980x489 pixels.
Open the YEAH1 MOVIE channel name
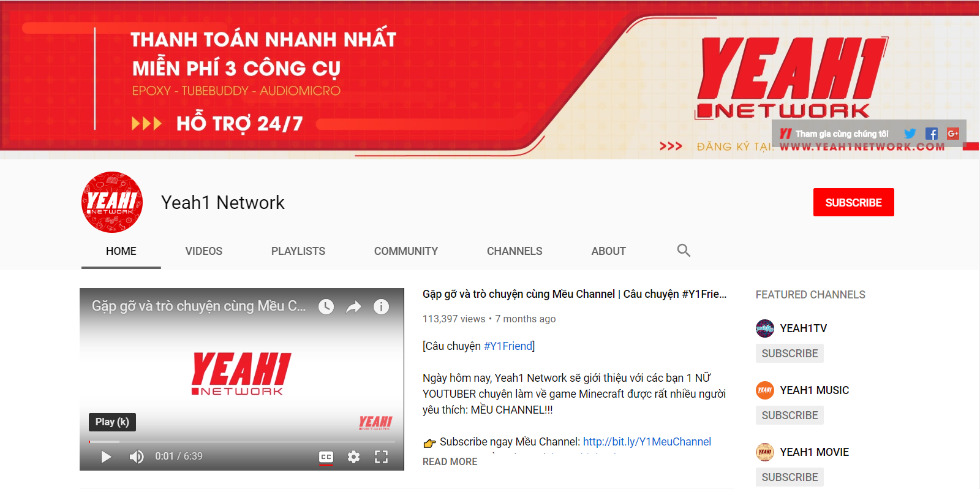click(814, 452)
